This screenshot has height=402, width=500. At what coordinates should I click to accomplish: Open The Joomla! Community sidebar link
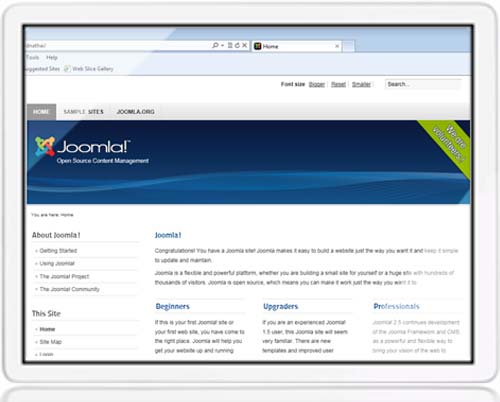(x=69, y=289)
